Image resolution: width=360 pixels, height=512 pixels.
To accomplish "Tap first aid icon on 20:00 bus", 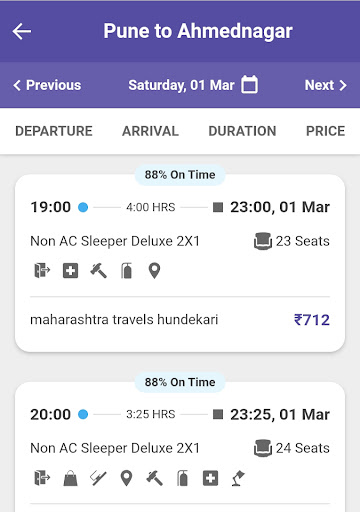I will click(x=210, y=478).
